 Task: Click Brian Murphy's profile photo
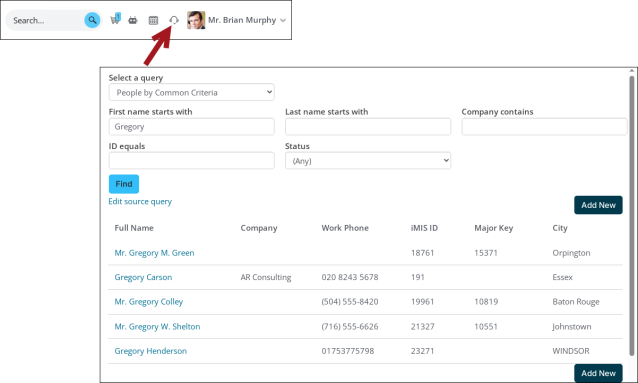(196, 20)
